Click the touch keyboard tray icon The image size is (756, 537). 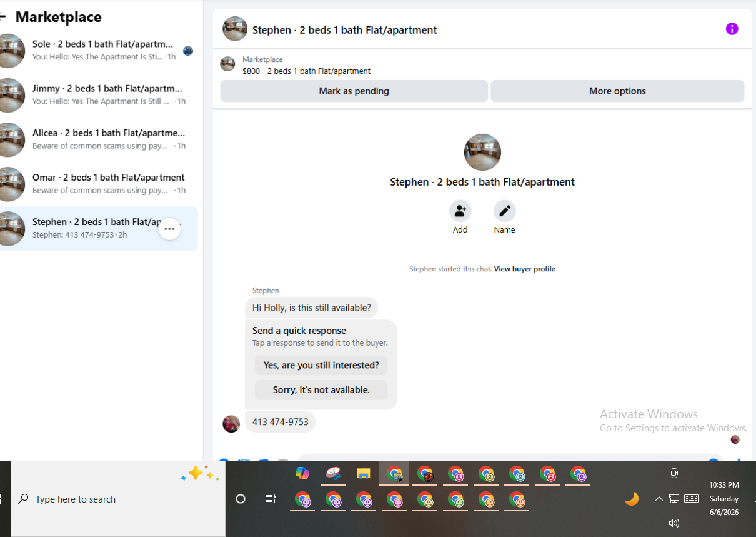(x=691, y=499)
